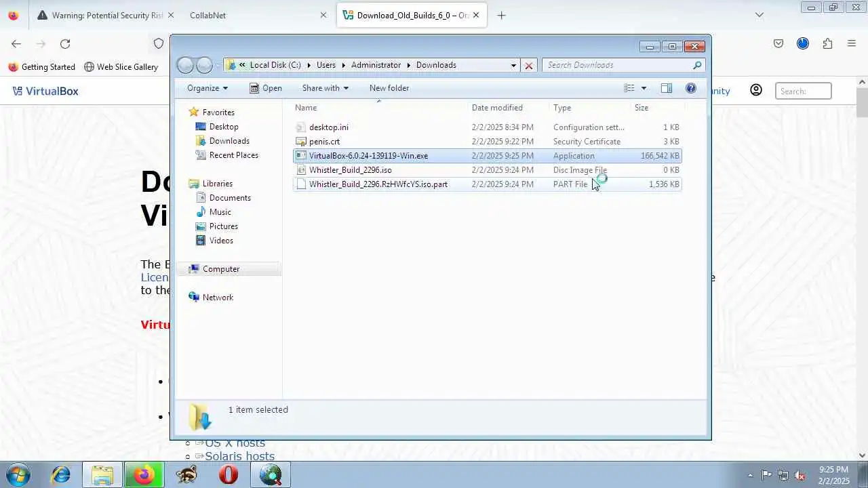Click the Firefox save to Pocket icon

[x=778, y=43]
